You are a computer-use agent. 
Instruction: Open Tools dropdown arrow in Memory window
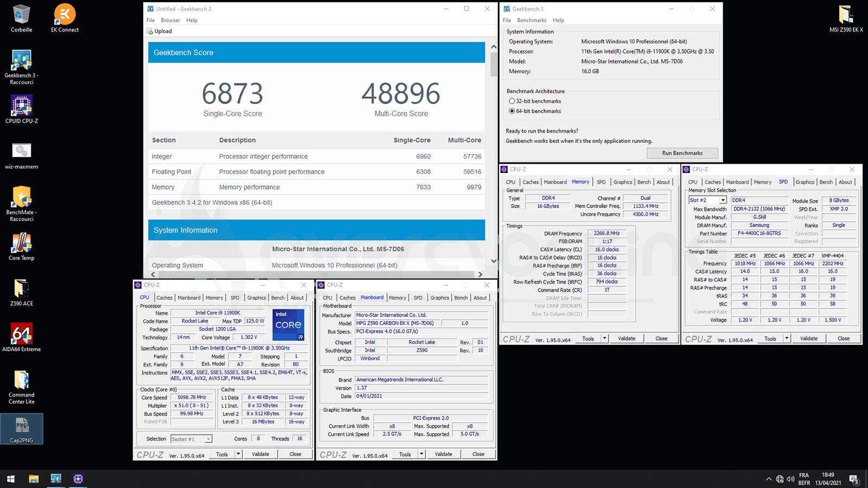coord(604,338)
